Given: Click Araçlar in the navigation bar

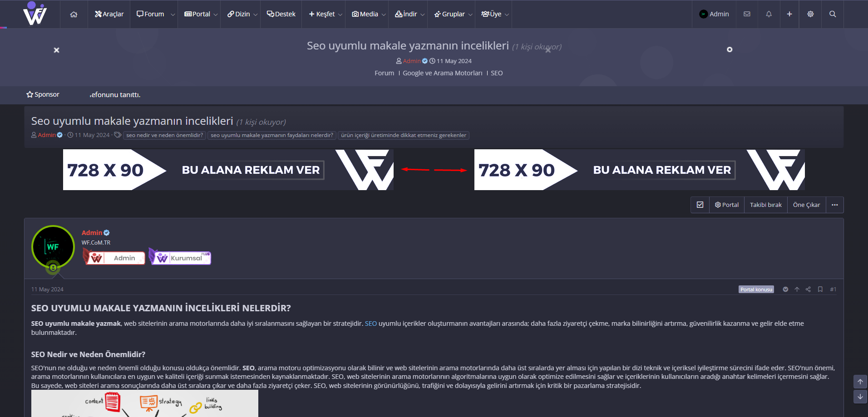Looking at the screenshot, I should click(108, 14).
